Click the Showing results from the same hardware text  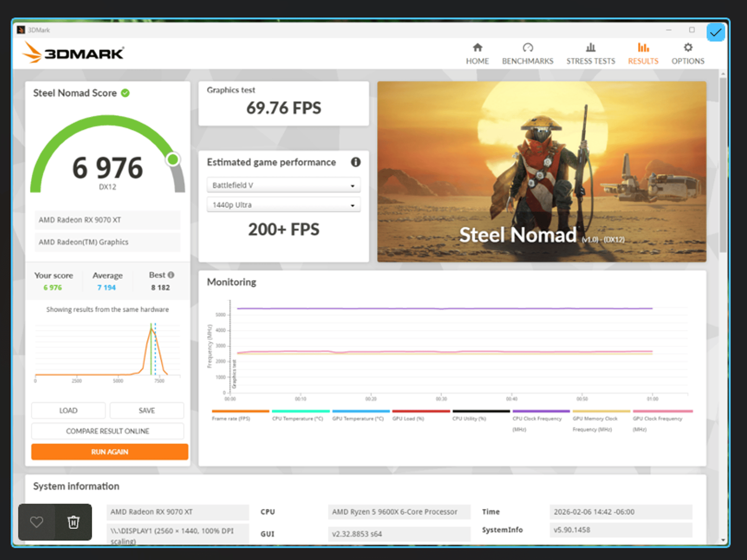click(x=108, y=310)
